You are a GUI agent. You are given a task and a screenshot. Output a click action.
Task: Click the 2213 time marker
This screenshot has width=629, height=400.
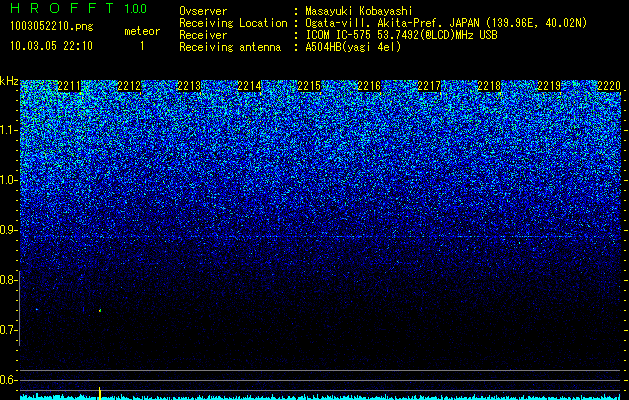pyautogui.click(x=189, y=86)
